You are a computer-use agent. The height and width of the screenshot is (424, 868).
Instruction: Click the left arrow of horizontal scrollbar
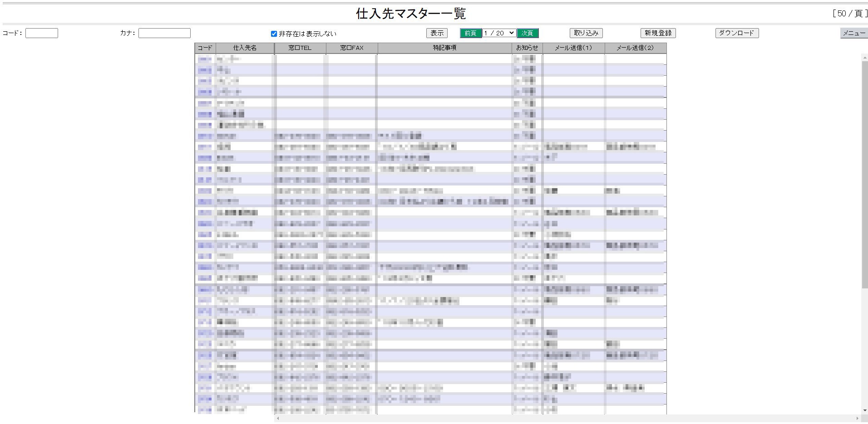[278, 419]
